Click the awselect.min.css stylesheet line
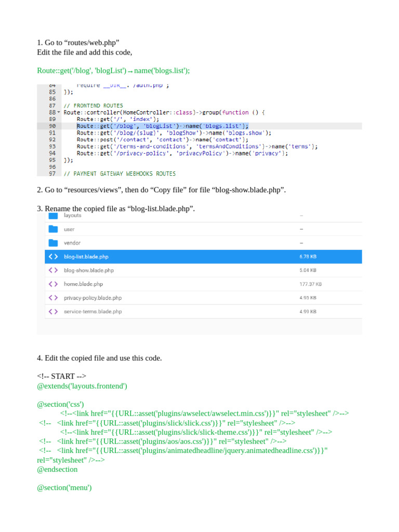Image resolution: width=399 pixels, height=532 pixels. (x=204, y=413)
